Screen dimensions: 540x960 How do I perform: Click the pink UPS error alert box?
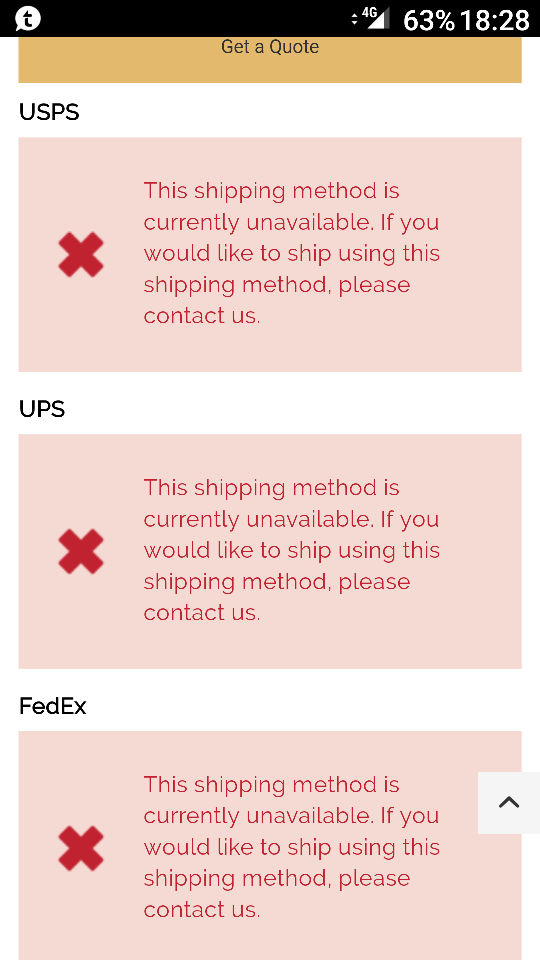tap(270, 552)
